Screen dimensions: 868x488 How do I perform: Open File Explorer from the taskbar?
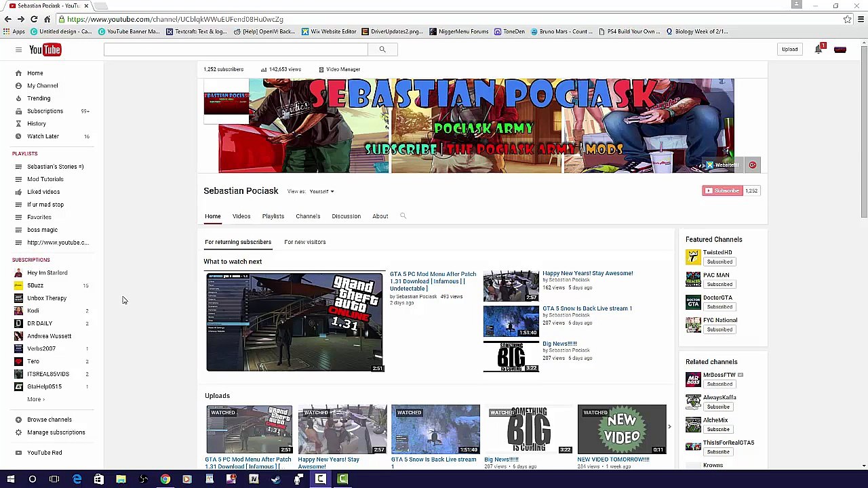(121, 479)
